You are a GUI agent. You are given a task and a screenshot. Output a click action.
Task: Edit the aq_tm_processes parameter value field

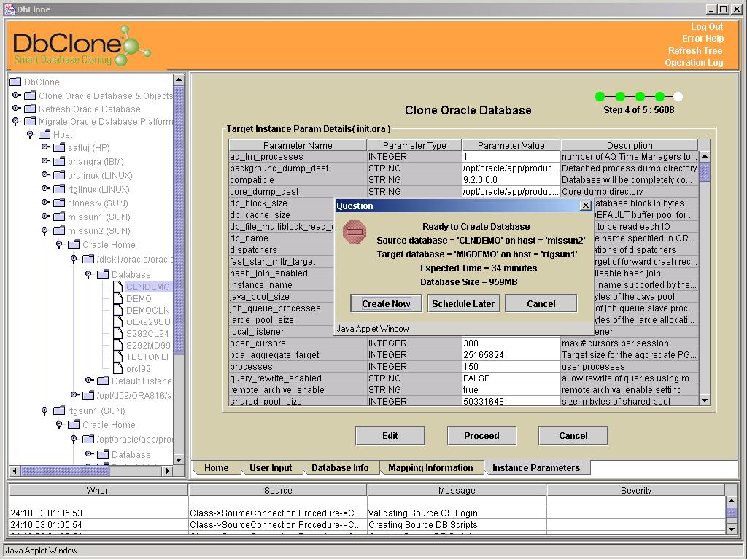511,157
